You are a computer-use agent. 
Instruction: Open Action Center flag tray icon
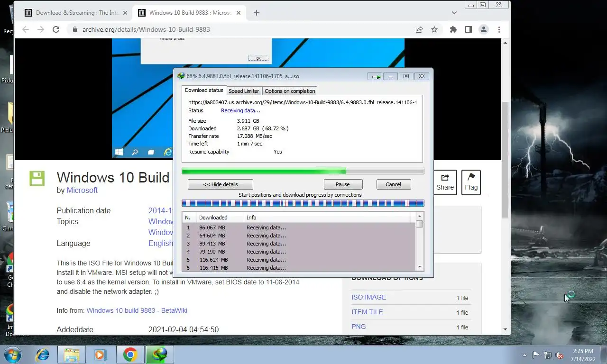pos(536,355)
